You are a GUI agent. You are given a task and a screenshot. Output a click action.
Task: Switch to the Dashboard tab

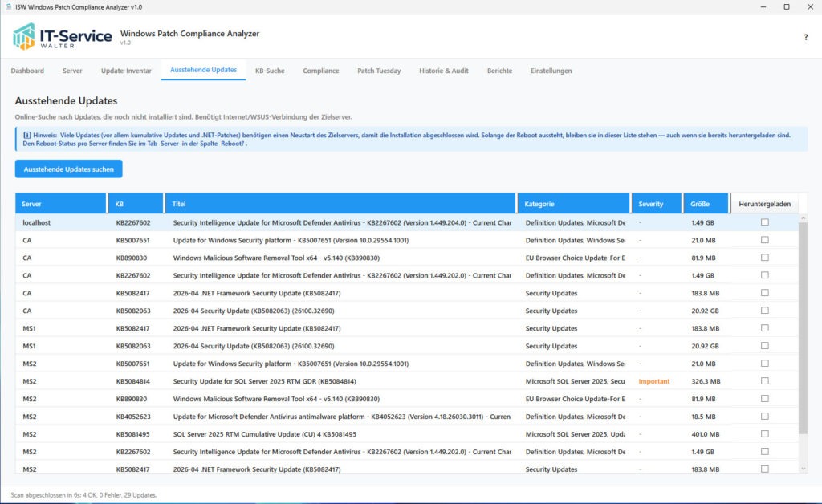27,71
